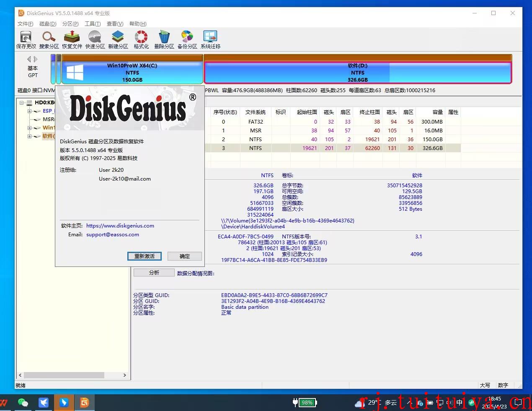Open the 工具(T) menu

[93, 24]
